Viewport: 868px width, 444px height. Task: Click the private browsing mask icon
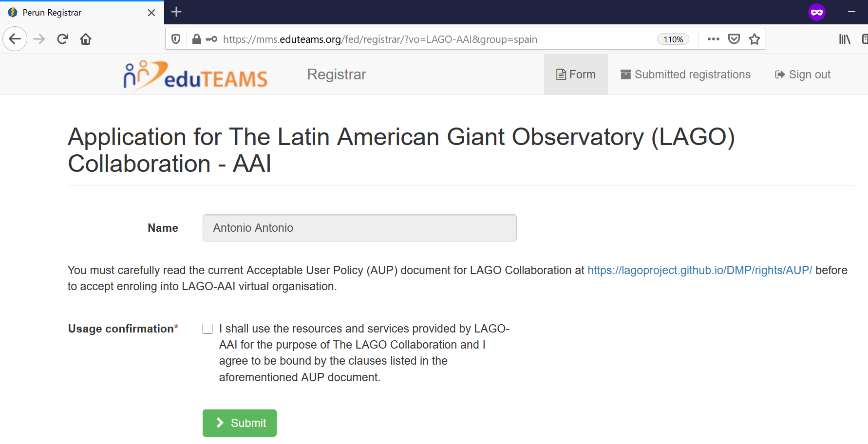point(817,12)
